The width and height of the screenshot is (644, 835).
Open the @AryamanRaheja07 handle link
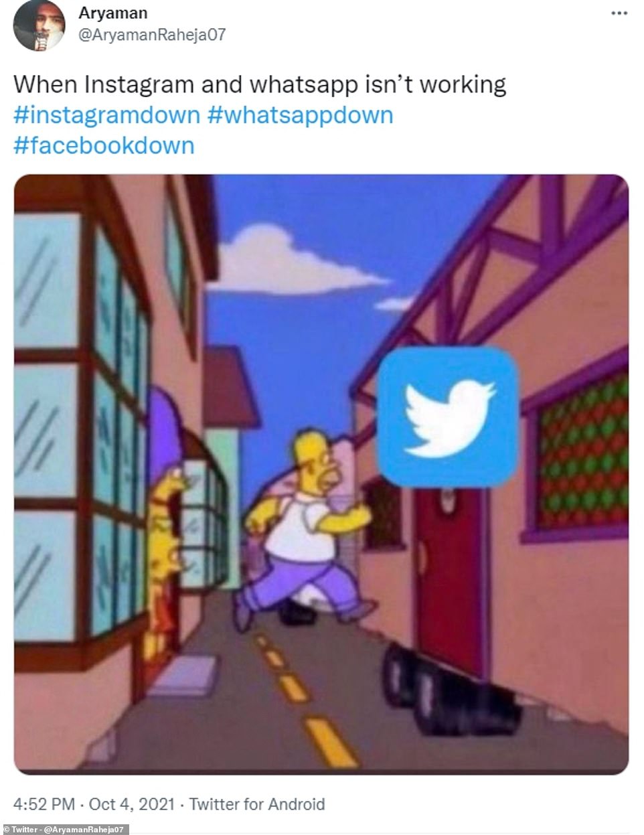[152, 35]
